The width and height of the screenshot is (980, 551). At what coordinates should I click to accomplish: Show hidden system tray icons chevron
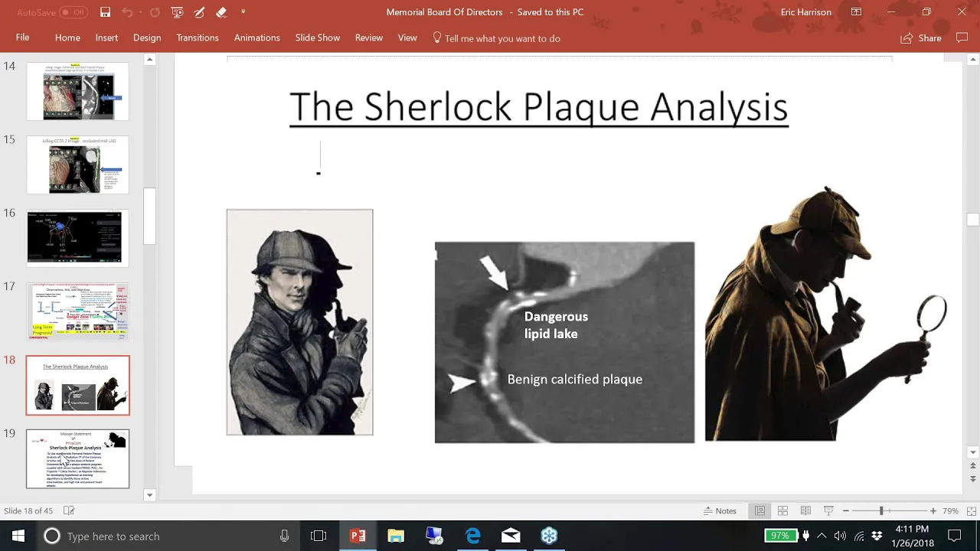point(822,536)
